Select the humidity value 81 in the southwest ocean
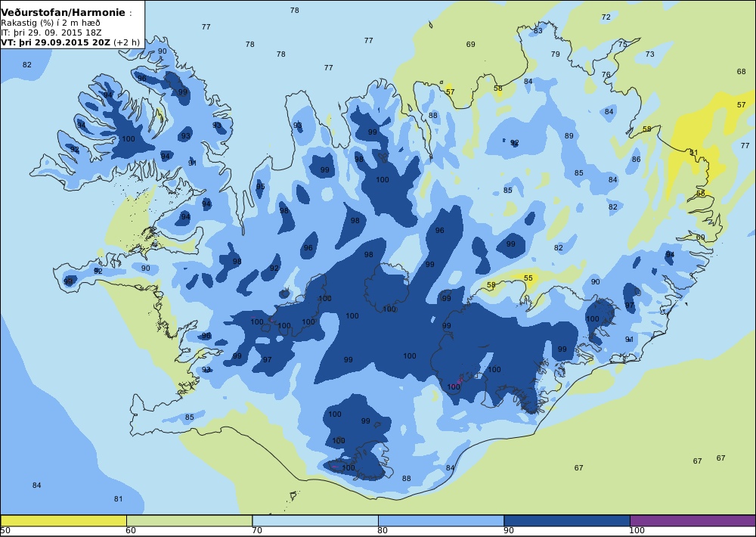The height and width of the screenshot is (537, 756). click(118, 499)
